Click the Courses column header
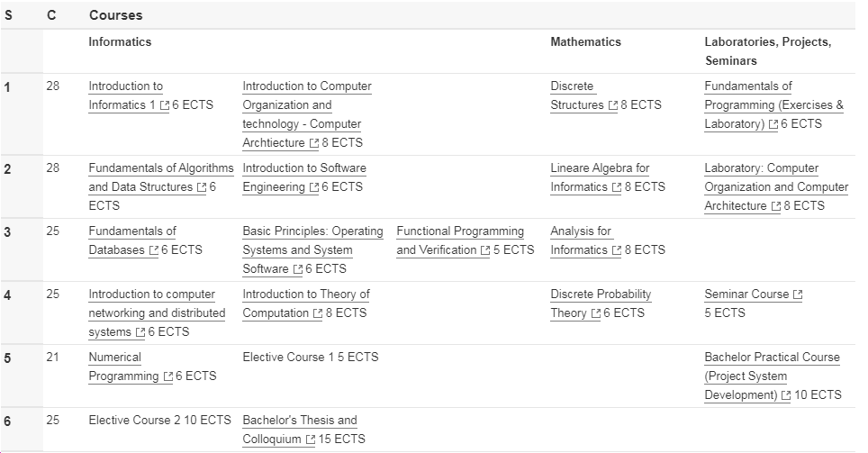The image size is (868, 453). pos(115,15)
